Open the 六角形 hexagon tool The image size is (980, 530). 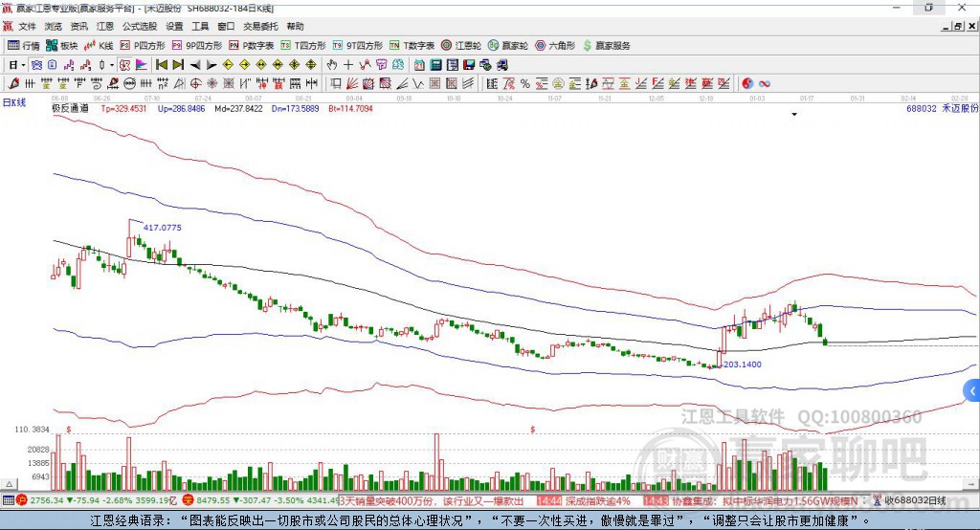tap(555, 46)
